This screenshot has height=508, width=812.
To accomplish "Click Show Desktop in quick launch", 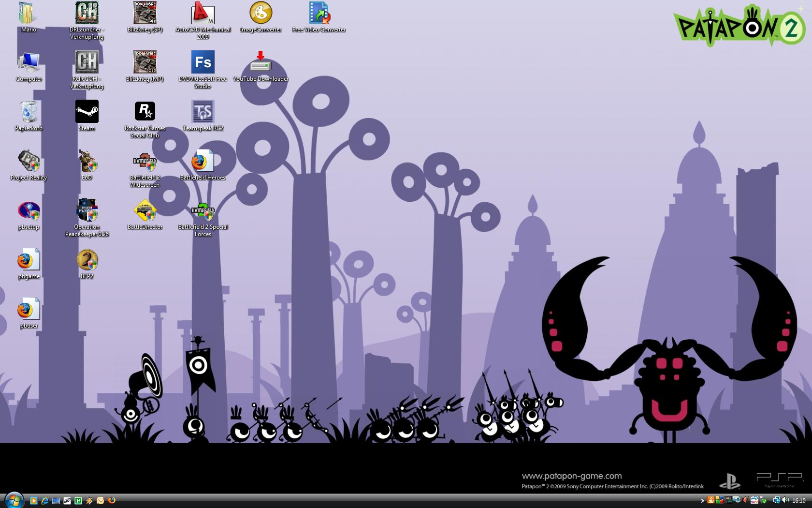I will point(56,501).
